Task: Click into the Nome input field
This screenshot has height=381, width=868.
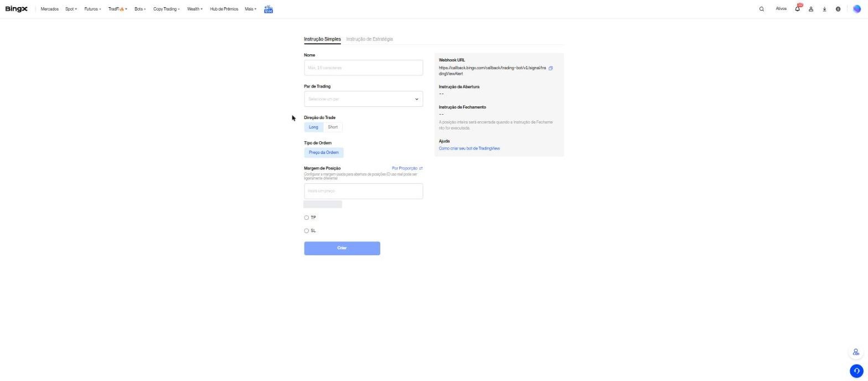Action: tap(363, 68)
